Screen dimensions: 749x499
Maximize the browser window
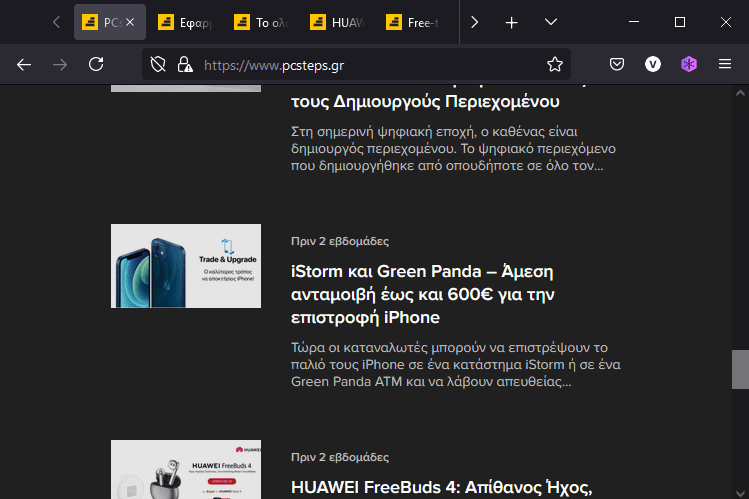(680, 22)
